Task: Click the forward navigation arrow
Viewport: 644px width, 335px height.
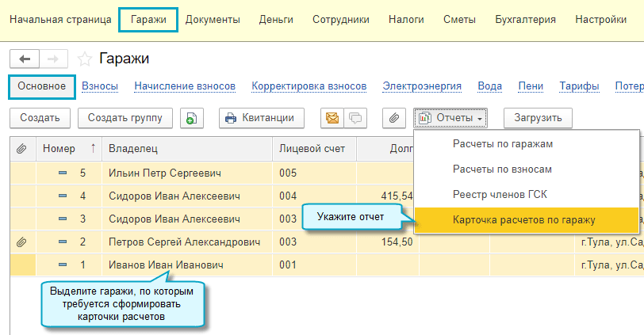Action: coord(53,59)
